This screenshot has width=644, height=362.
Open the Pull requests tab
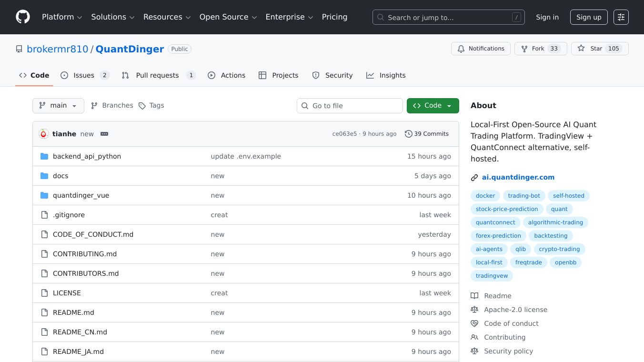pyautogui.click(x=158, y=75)
